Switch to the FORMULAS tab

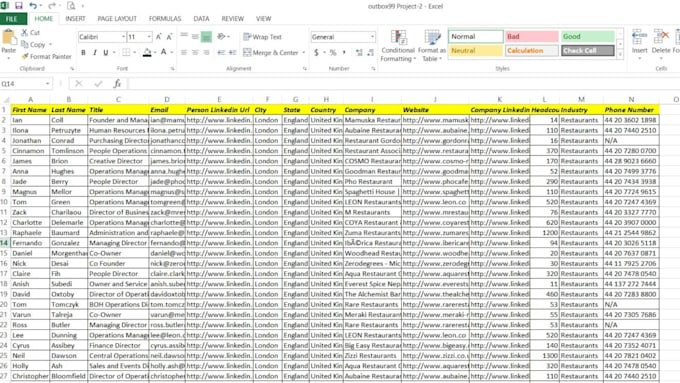[x=165, y=19]
